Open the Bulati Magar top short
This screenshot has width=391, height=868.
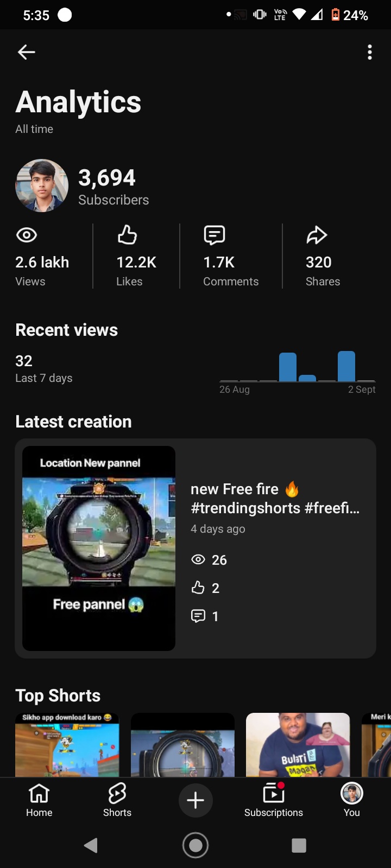click(x=298, y=745)
